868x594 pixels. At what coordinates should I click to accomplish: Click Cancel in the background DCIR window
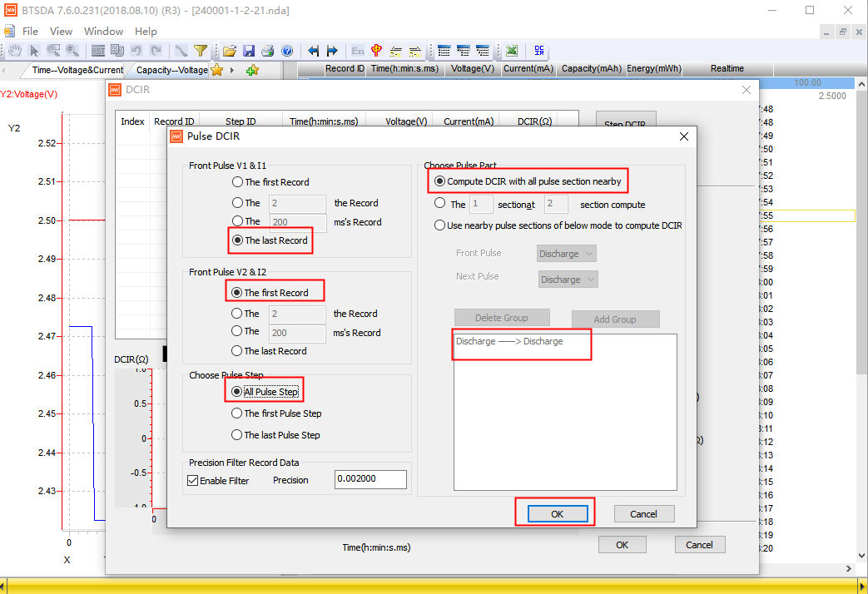[x=700, y=545]
